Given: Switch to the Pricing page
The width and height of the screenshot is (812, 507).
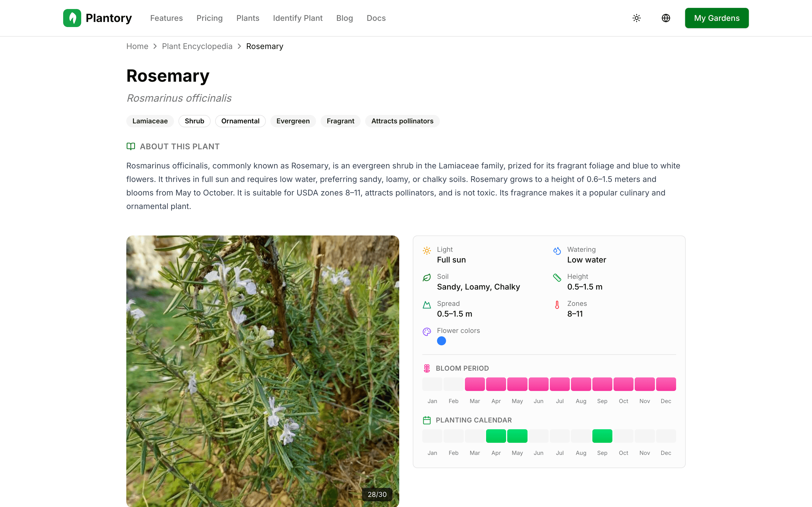Looking at the screenshot, I should (209, 18).
